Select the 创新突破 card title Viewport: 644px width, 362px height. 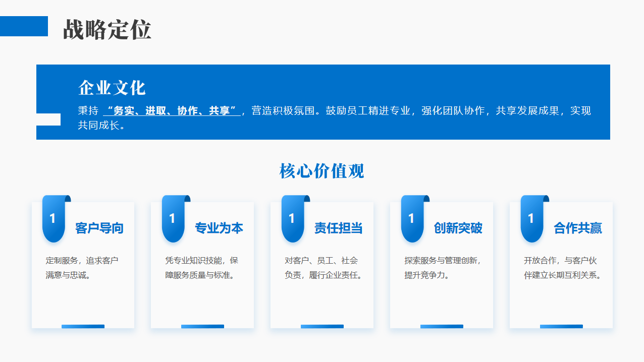click(458, 228)
